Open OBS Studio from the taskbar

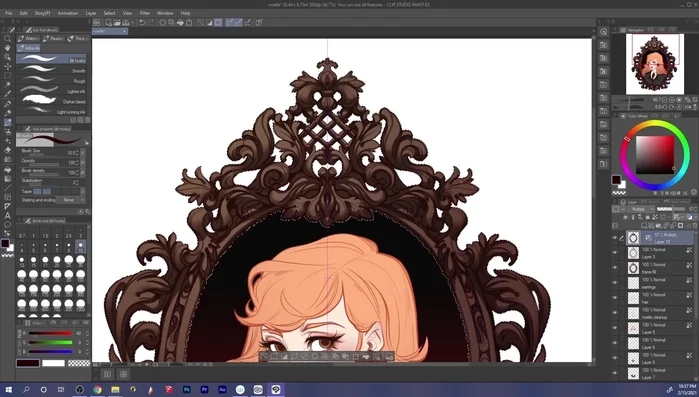pos(79,389)
